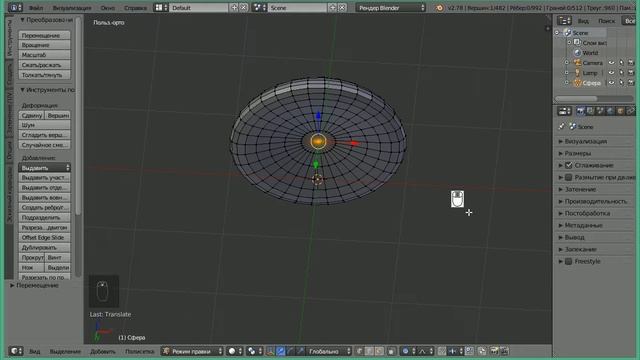Delete the Default screen layout
This screenshot has width=640, height=360.
[x=243, y=8]
